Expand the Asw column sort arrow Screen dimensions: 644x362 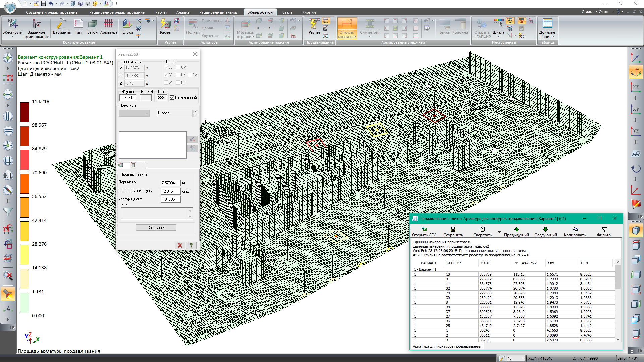(516, 263)
